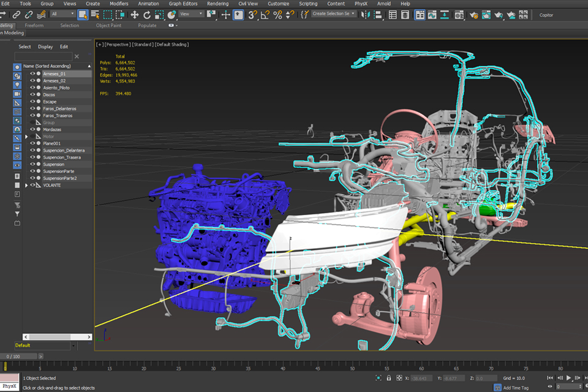Open the Create Selection Set dropdown
This screenshot has height=392, width=588.
coord(353,14)
